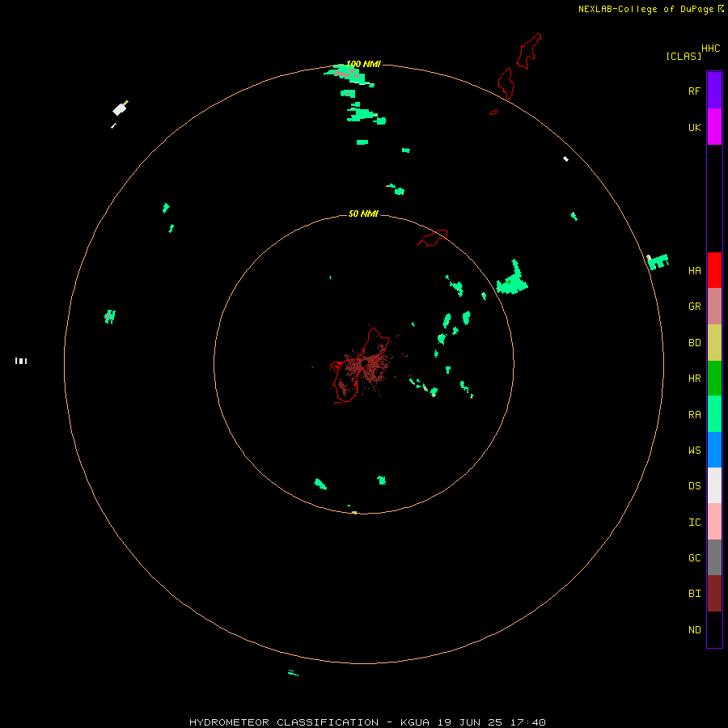Click the BD legend label

tap(694, 343)
